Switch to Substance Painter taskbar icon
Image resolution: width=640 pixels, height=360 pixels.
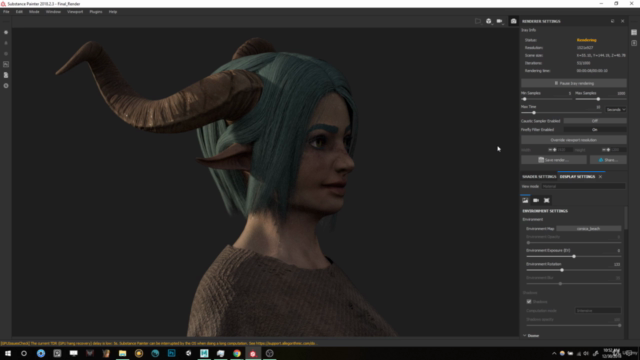pyautogui.click(x=253, y=353)
